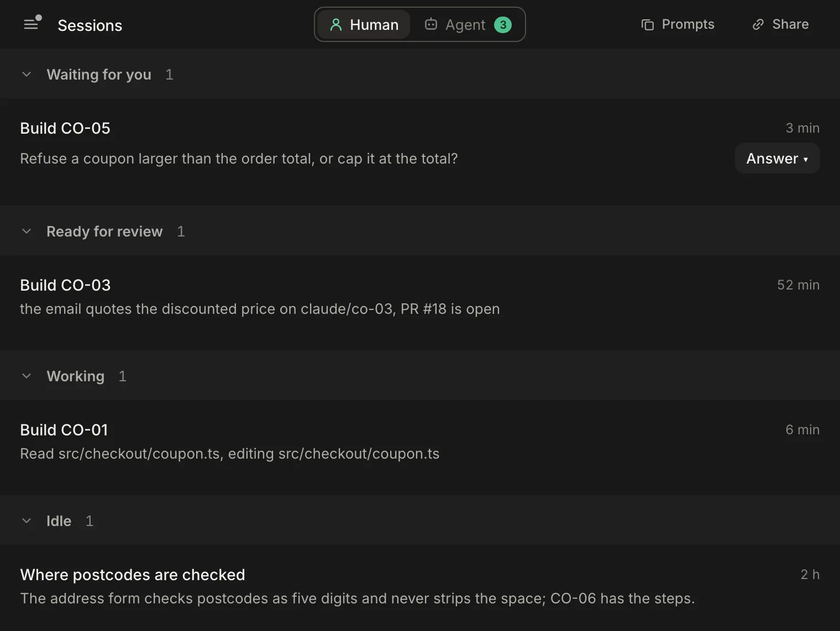Click the copy icon next to Prompts
The height and width of the screenshot is (631, 840).
[648, 24]
